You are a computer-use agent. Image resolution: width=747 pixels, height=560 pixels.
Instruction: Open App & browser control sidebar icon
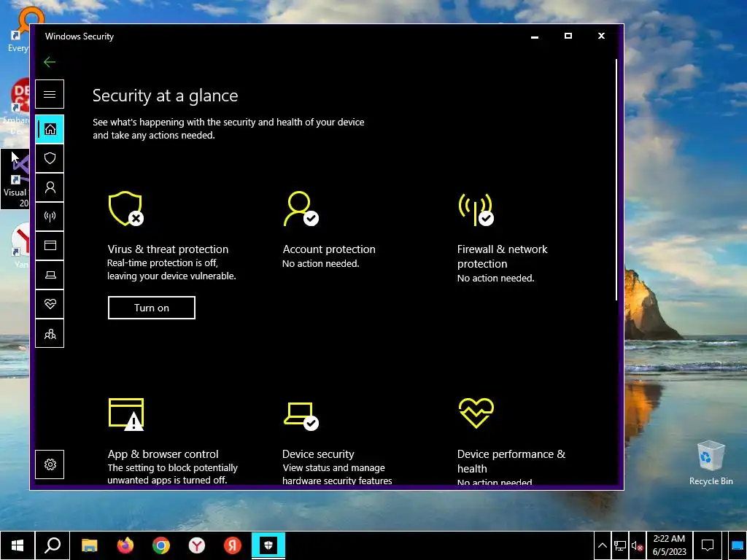click(50, 246)
